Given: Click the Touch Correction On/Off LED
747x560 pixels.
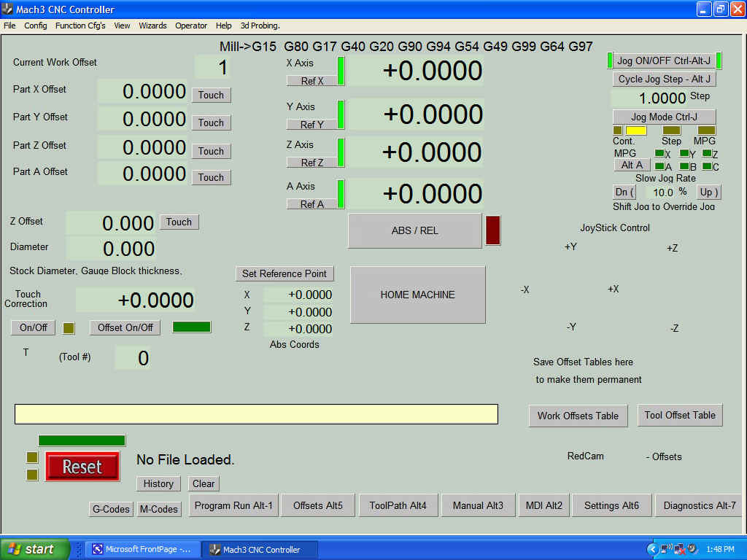Looking at the screenshot, I should pyautogui.click(x=69, y=327).
